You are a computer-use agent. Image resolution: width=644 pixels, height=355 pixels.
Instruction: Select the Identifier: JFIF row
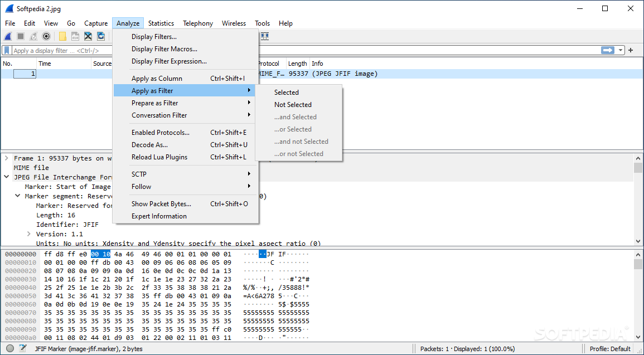pos(67,225)
